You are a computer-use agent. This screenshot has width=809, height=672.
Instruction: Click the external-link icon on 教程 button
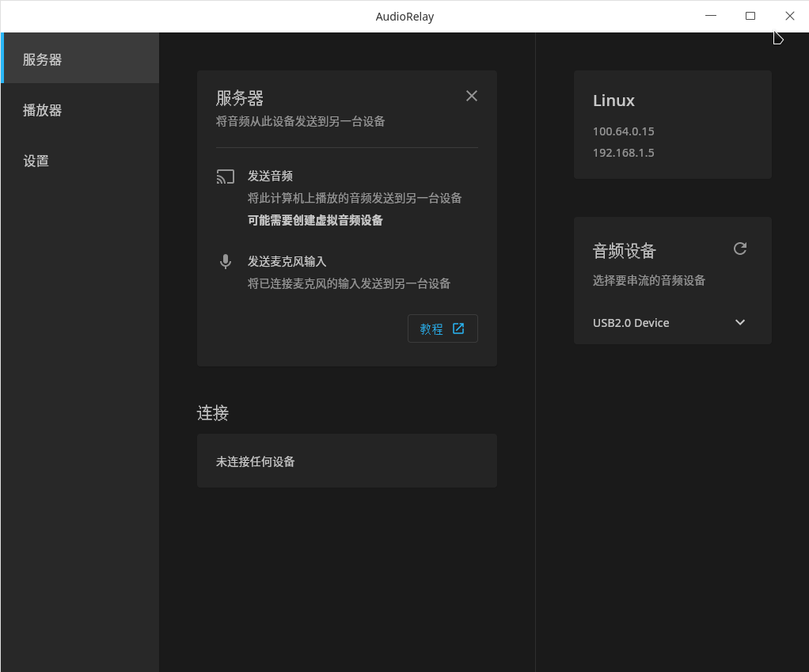pyautogui.click(x=458, y=328)
